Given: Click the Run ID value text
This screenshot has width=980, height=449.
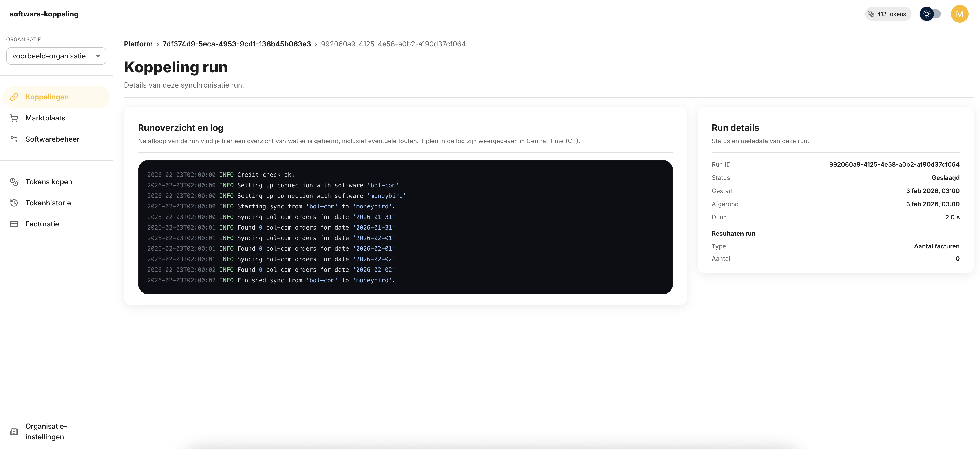Looking at the screenshot, I should tap(894, 165).
